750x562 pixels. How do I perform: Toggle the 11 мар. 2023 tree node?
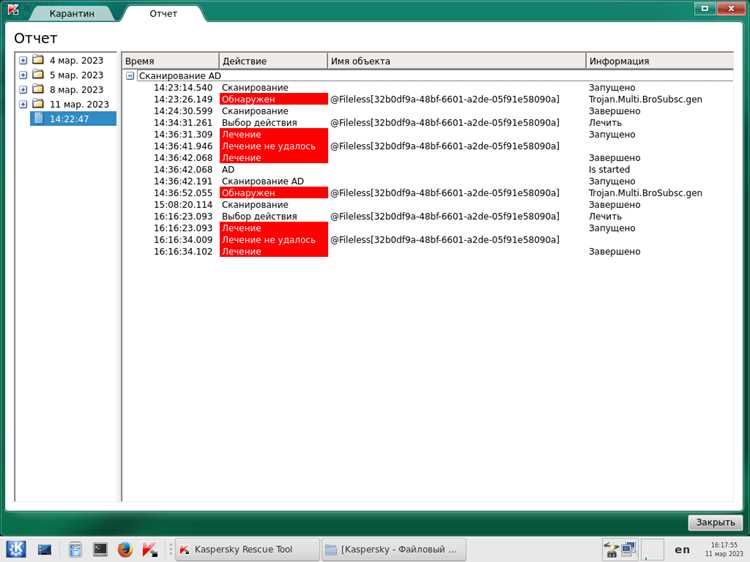pos(23,104)
